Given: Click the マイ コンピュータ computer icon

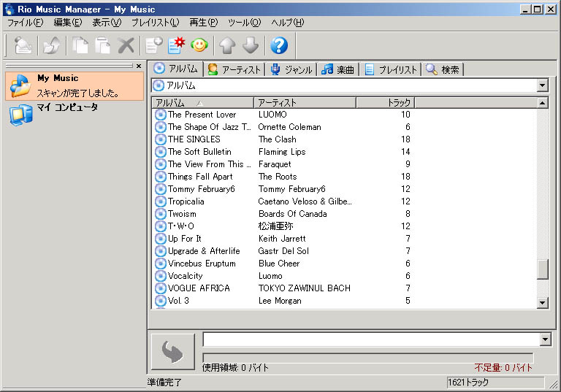Looking at the screenshot, I should click(20, 115).
